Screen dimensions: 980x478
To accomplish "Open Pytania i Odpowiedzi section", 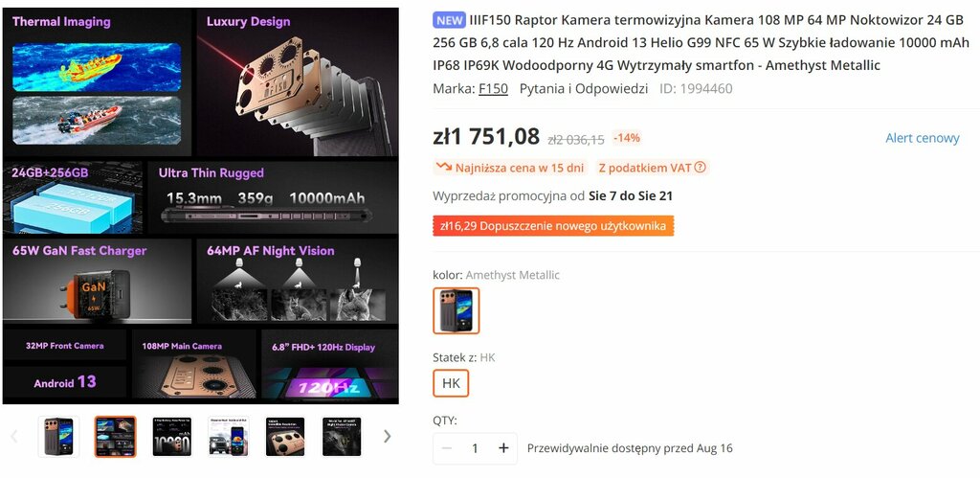I will click(x=583, y=89).
